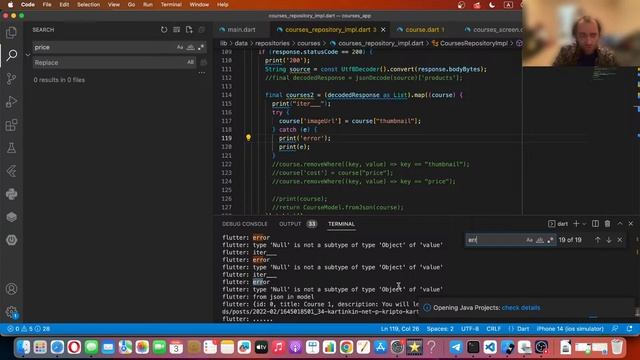This screenshot has height=360, width=640.
Task: Click the lightbulb code action on line 119
Action: point(248,138)
